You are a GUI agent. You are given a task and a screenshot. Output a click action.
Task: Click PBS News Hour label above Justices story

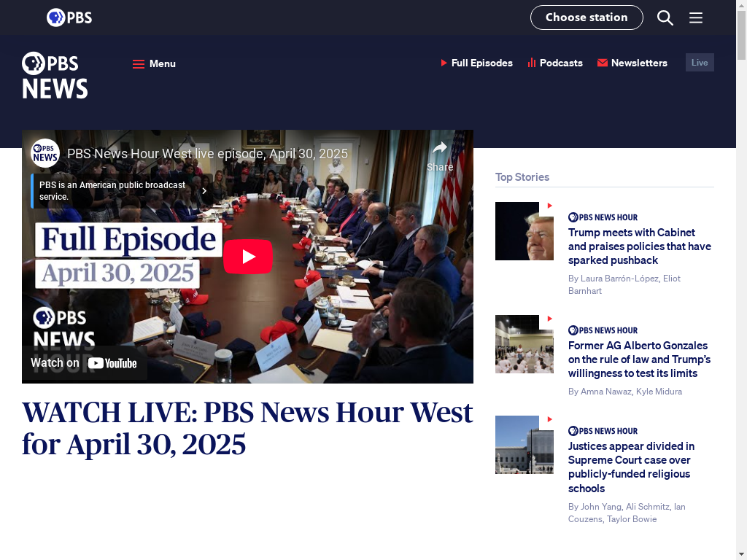pos(603,431)
